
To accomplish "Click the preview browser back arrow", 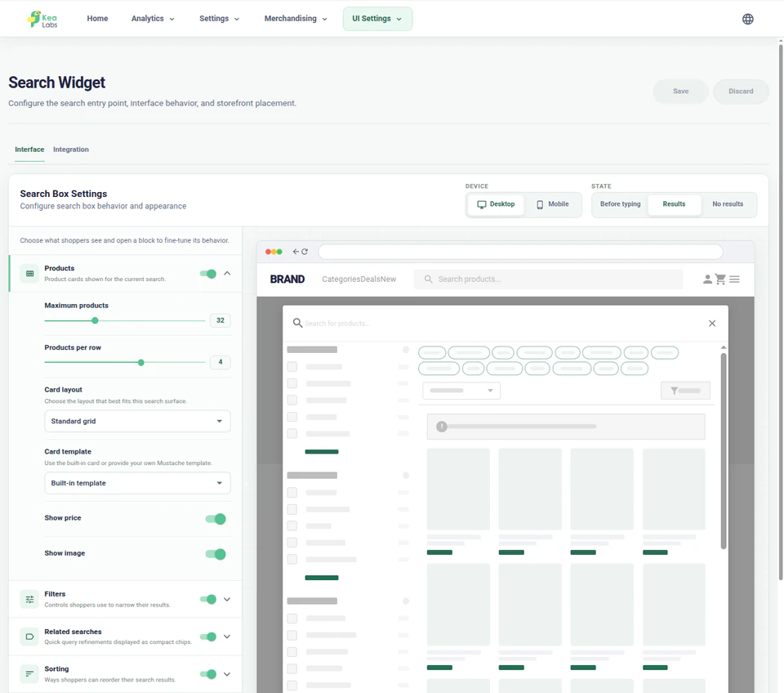I will point(296,252).
